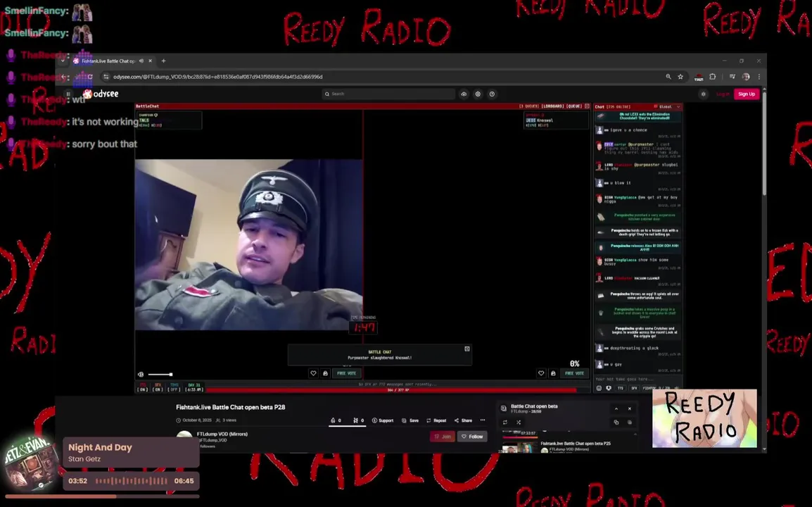Open the Global chat channel dropdown
The image size is (812, 507).
[668, 107]
